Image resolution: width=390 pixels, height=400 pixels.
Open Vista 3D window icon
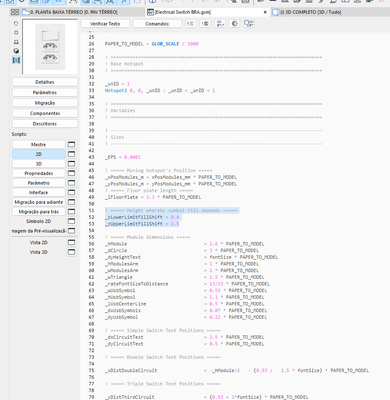click(x=71, y=252)
